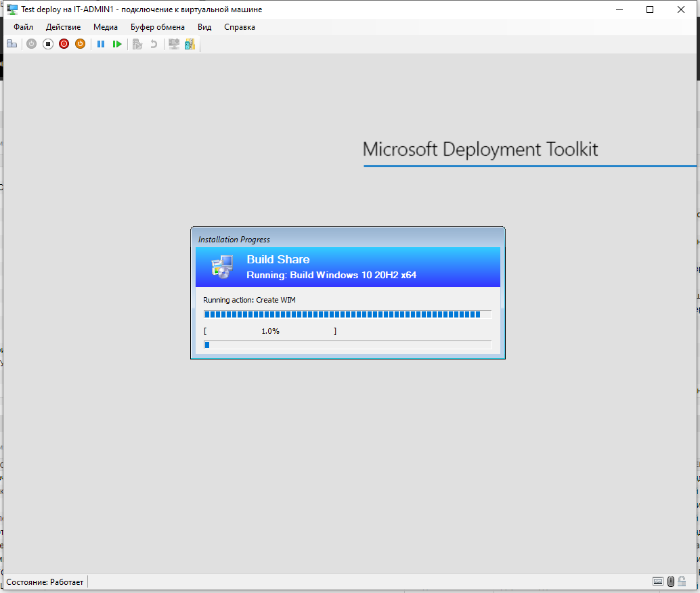Click the Build Share computer icon

[222, 267]
